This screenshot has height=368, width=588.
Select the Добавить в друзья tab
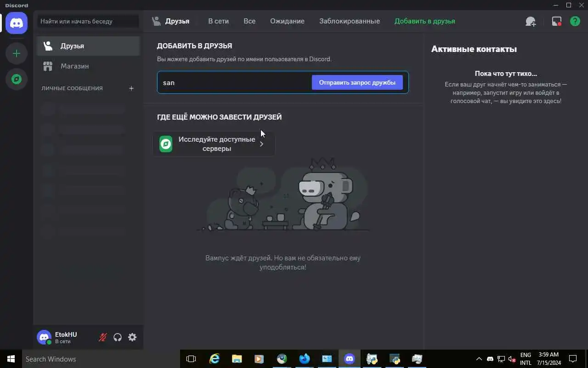coord(425,21)
